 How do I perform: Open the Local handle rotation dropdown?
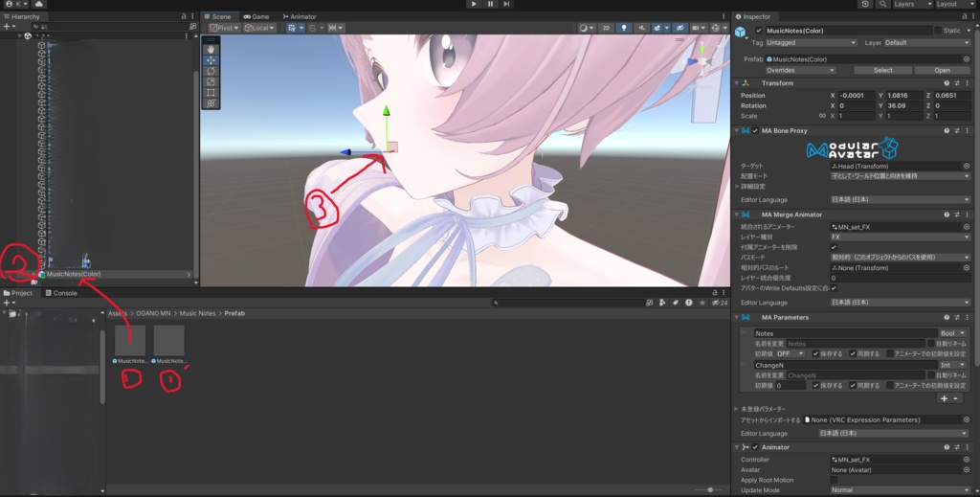[259, 28]
